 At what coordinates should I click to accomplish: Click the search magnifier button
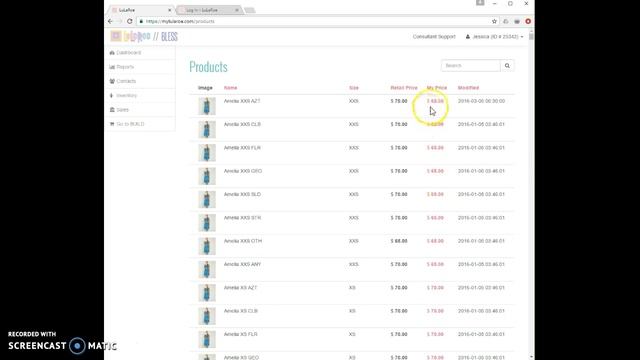click(507, 66)
